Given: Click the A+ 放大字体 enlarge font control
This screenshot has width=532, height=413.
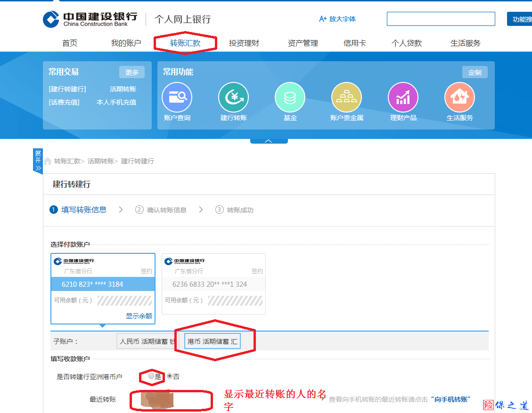Looking at the screenshot, I should pos(337,19).
